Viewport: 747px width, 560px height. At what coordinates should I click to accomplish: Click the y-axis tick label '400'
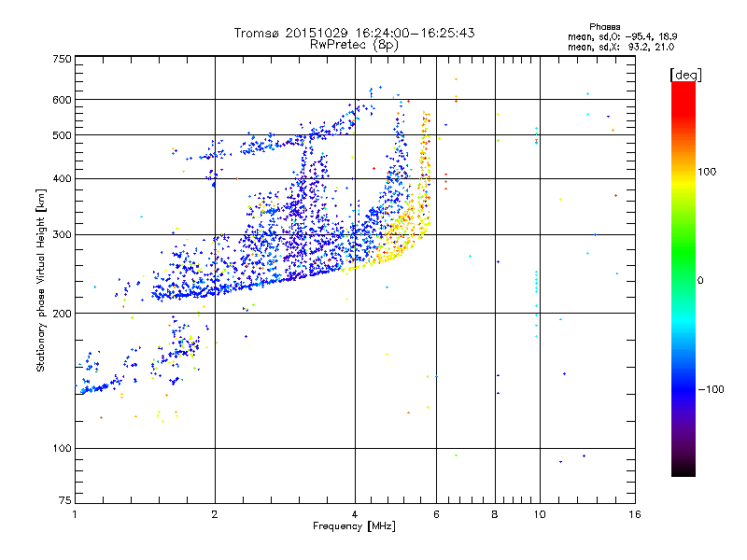pos(62,179)
